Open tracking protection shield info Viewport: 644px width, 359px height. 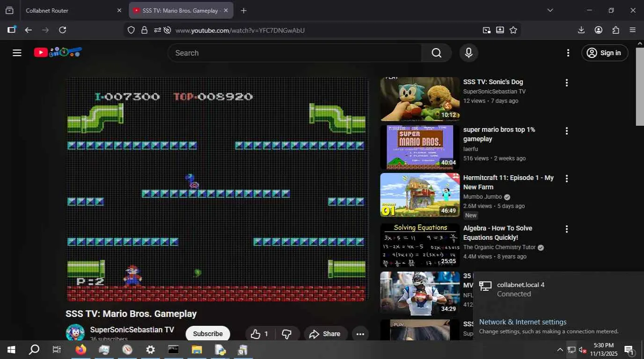[132, 30]
